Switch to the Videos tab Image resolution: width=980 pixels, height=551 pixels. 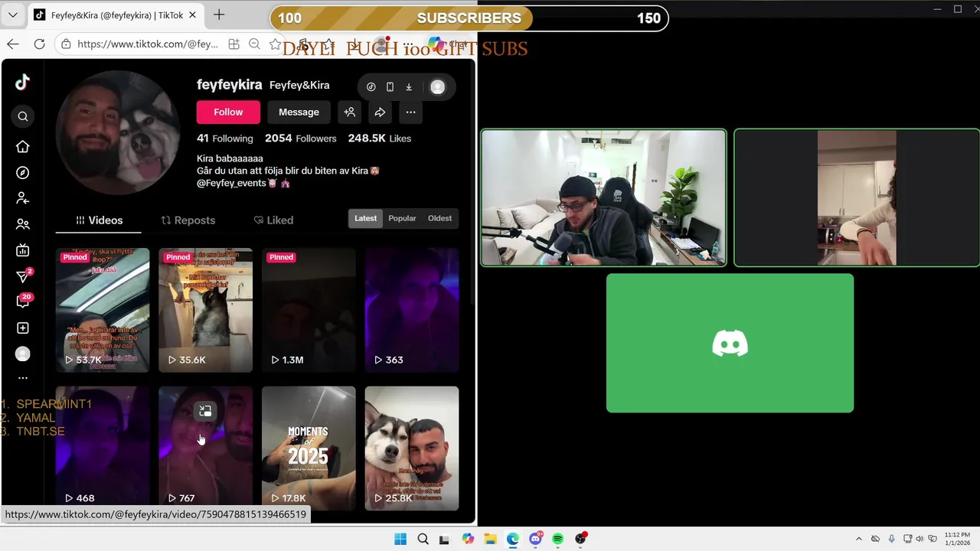[x=99, y=220]
